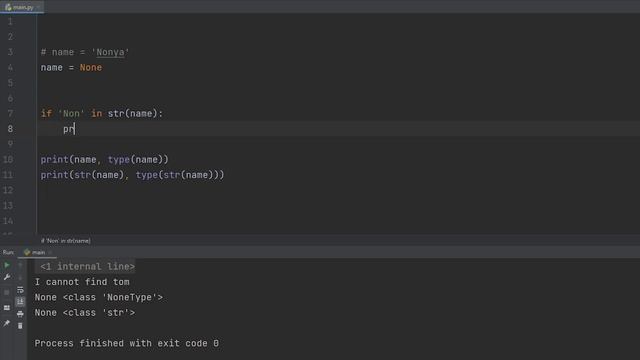Click gutter line number 4
Image resolution: width=640 pixels, height=360 pixels.
click(10, 67)
